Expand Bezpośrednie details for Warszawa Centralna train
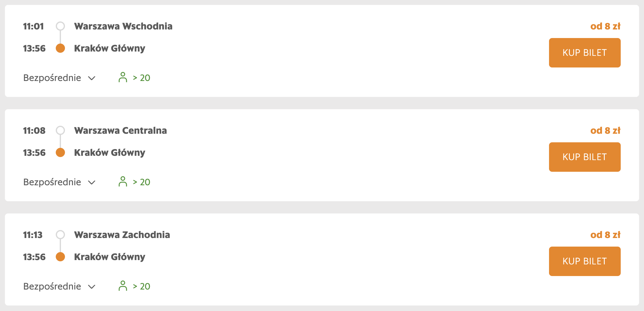The image size is (644, 311). (59, 182)
